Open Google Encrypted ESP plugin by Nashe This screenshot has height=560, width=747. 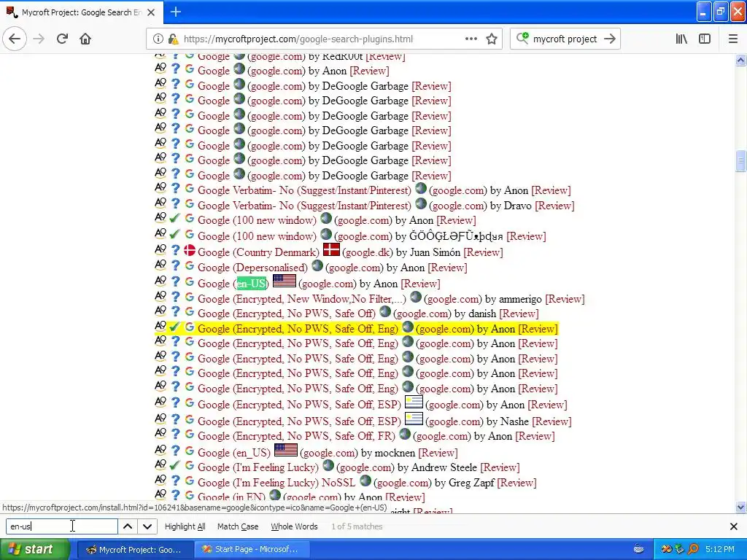click(299, 421)
